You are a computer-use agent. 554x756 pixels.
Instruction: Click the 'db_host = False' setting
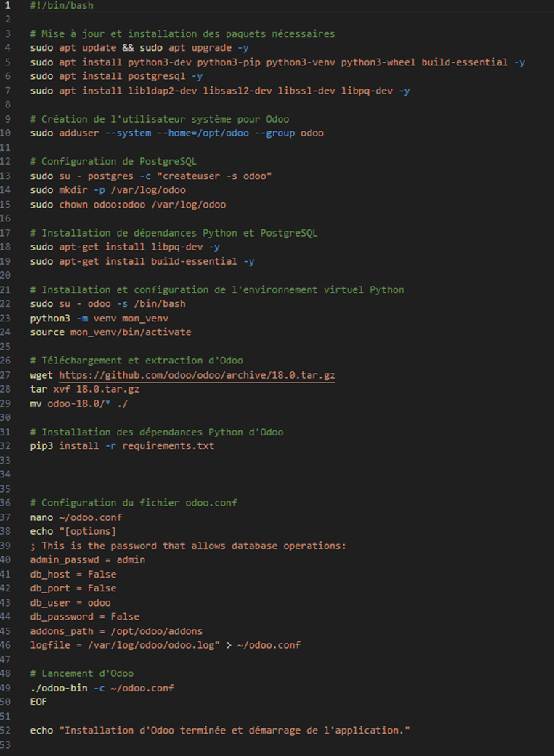73,574
